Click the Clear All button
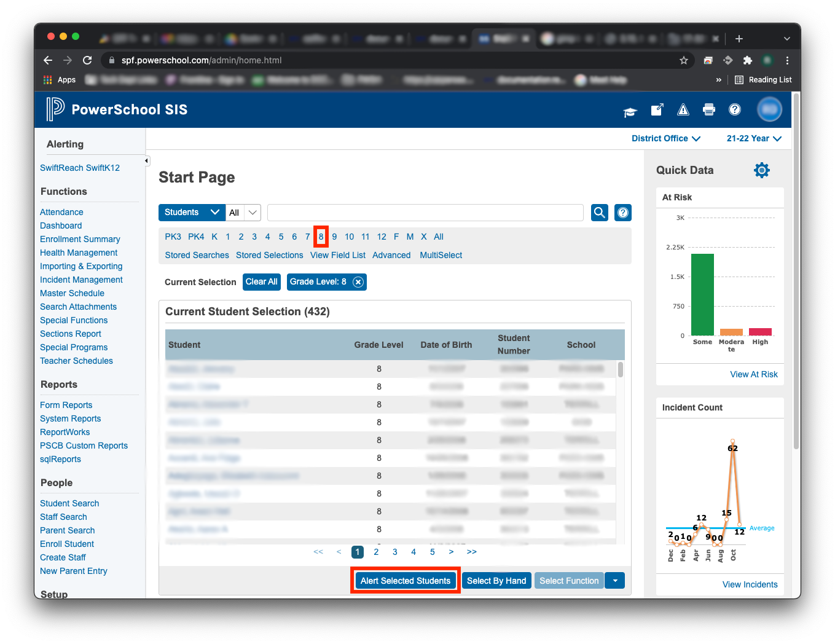The height and width of the screenshot is (644, 835). point(262,282)
